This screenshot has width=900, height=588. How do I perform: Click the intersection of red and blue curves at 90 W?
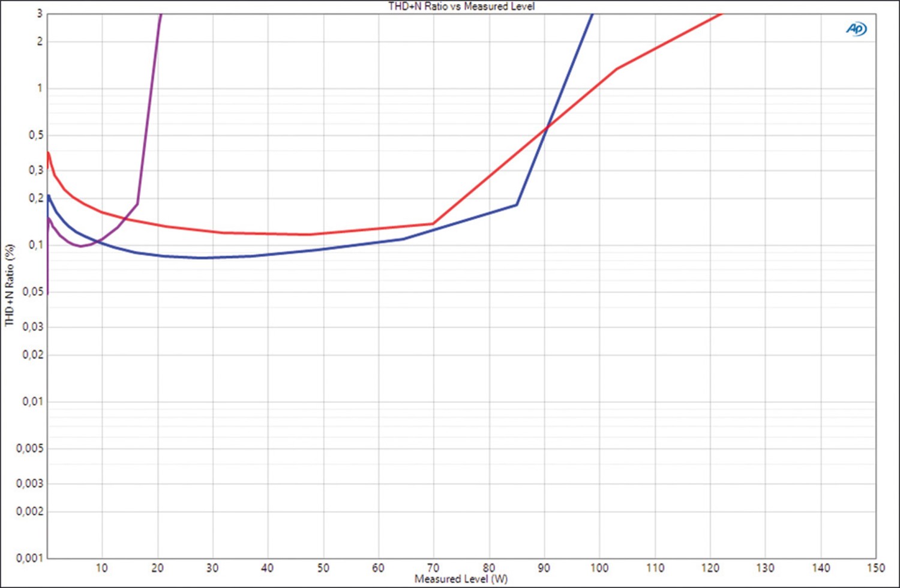[545, 128]
